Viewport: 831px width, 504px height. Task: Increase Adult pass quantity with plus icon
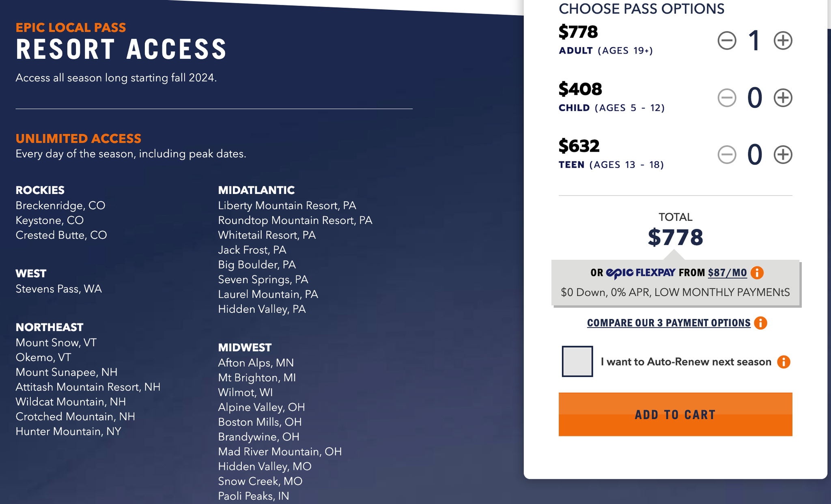[x=782, y=40]
